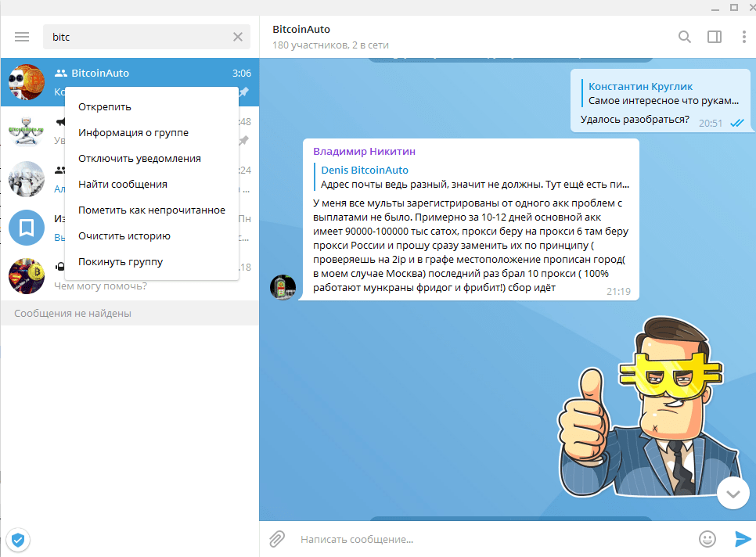
Task: Open the quoted reply from Константин Круглик
Action: coord(660,93)
